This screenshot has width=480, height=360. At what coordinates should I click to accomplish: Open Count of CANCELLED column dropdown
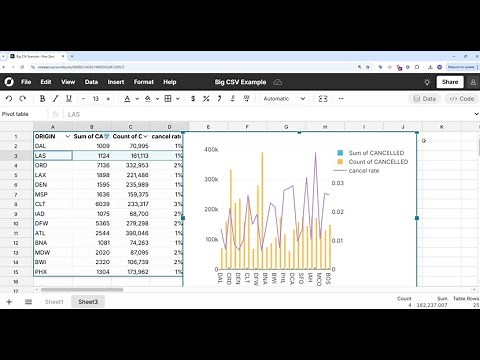click(145, 136)
